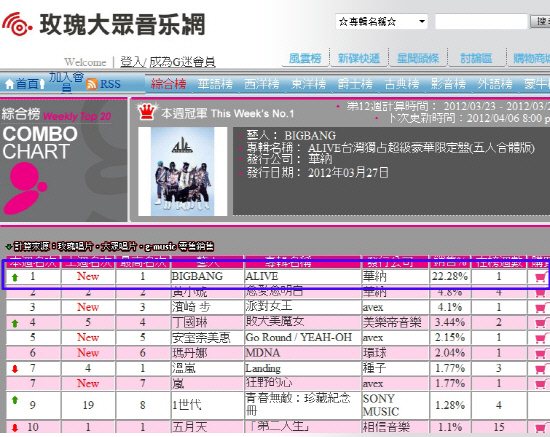Click BIGBANG artist name in table
The image size is (550, 437).
(197, 276)
